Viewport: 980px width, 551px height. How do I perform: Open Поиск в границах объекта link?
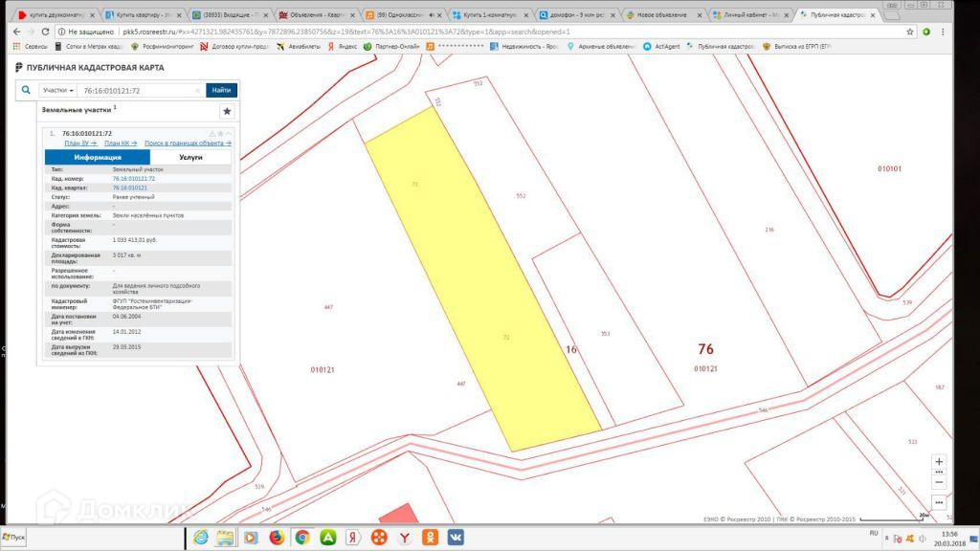(188, 143)
